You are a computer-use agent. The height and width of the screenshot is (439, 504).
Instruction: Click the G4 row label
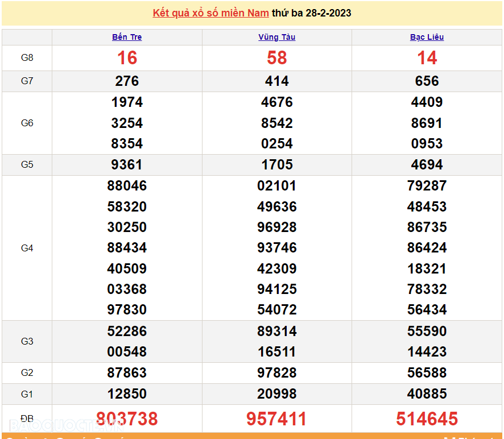(27, 248)
